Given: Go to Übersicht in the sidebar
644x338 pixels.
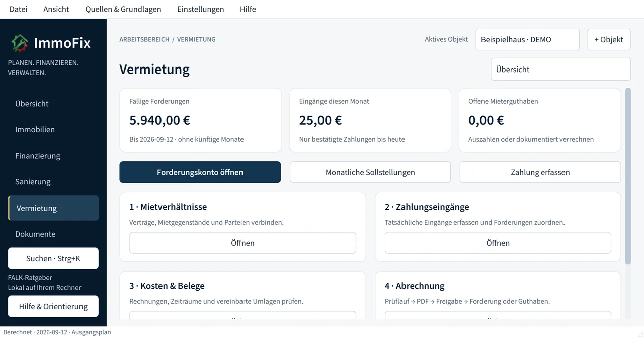Looking at the screenshot, I should click(x=53, y=103).
